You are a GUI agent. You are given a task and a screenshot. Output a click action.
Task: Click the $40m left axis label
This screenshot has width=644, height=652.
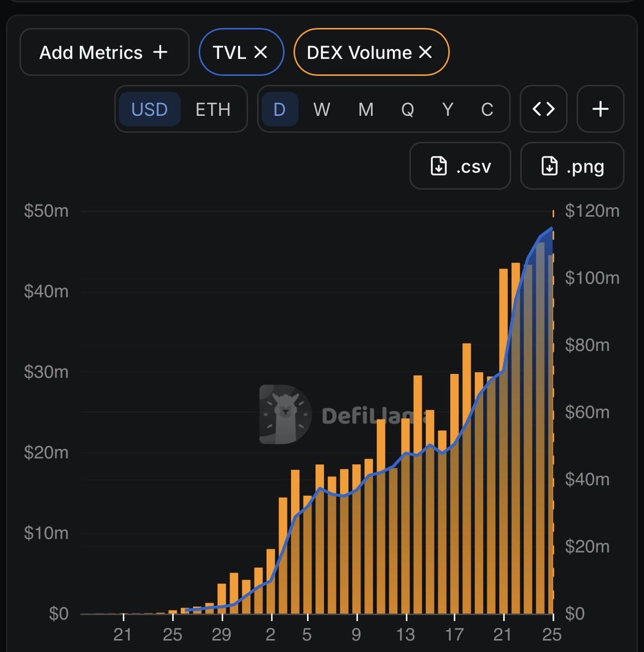(x=46, y=291)
